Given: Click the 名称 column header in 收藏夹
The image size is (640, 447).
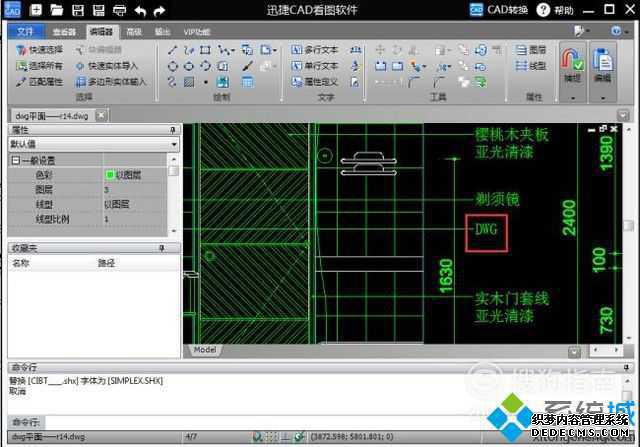Looking at the screenshot, I should coord(20,263).
